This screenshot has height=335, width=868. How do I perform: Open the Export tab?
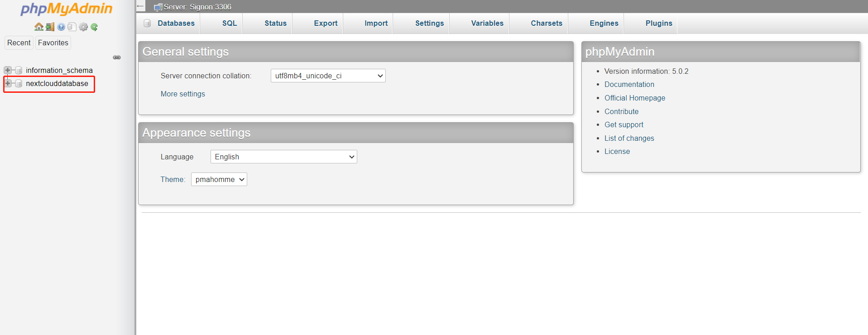tap(318, 23)
